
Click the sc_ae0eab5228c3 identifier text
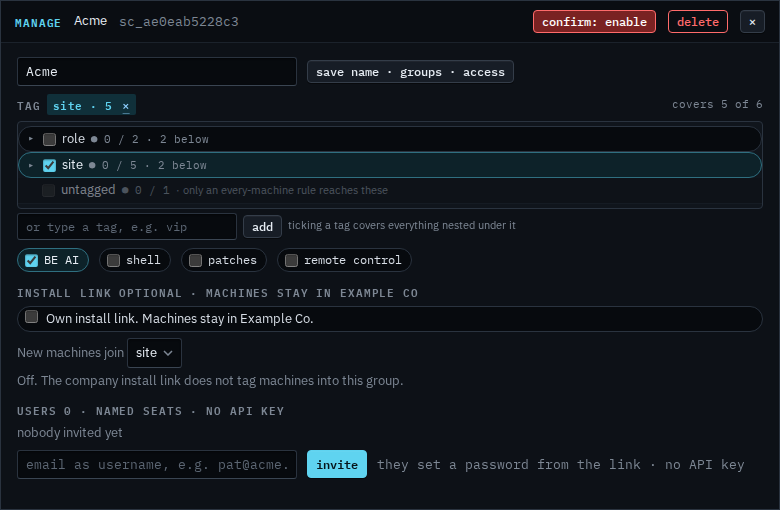click(179, 22)
